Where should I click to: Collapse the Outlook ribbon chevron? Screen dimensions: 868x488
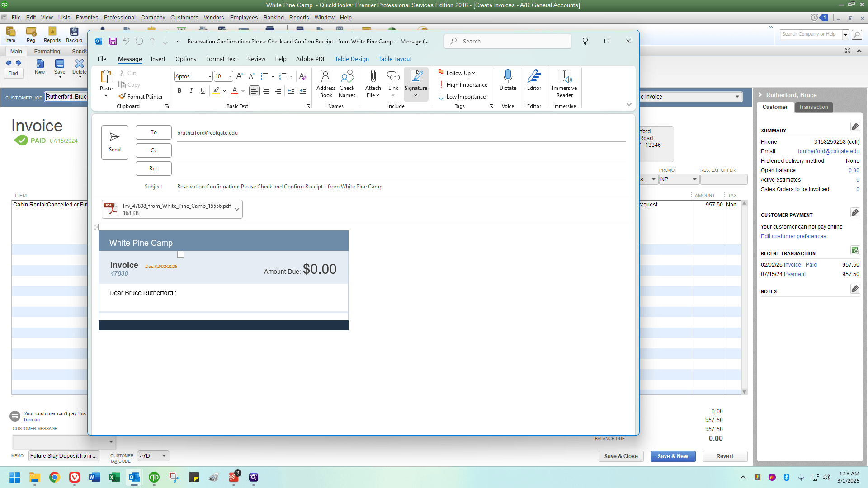point(629,105)
